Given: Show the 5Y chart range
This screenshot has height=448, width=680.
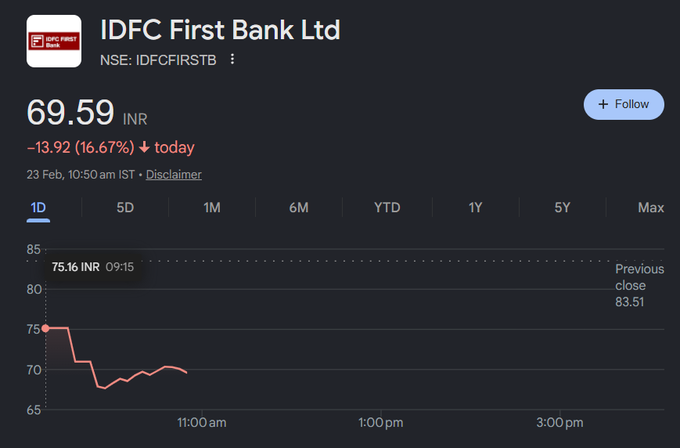Looking at the screenshot, I should pyautogui.click(x=562, y=208).
